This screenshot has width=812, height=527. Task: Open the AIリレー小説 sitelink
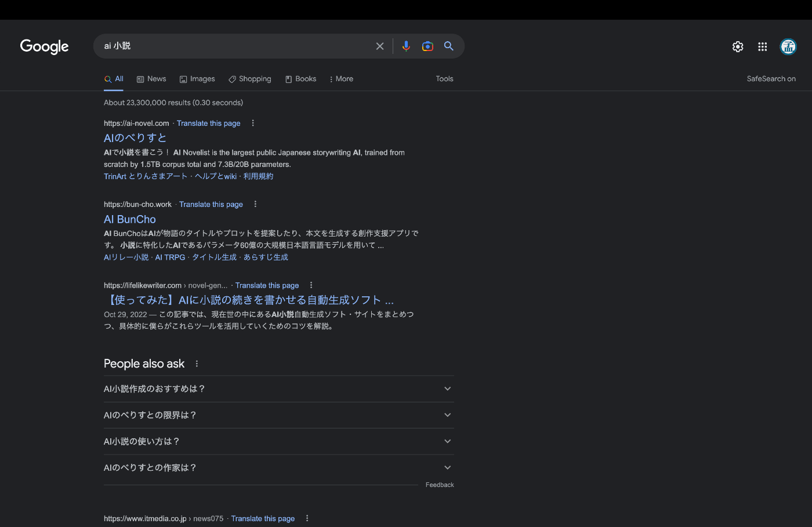[126, 257]
